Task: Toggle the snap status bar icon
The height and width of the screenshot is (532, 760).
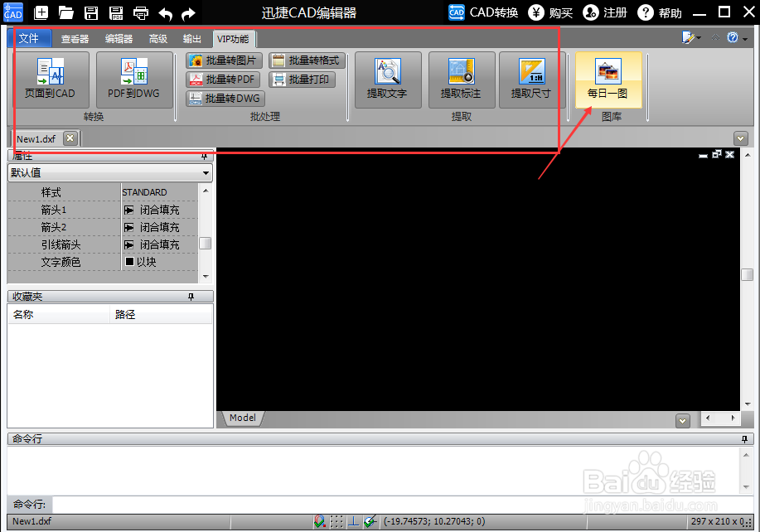Action: [x=319, y=521]
